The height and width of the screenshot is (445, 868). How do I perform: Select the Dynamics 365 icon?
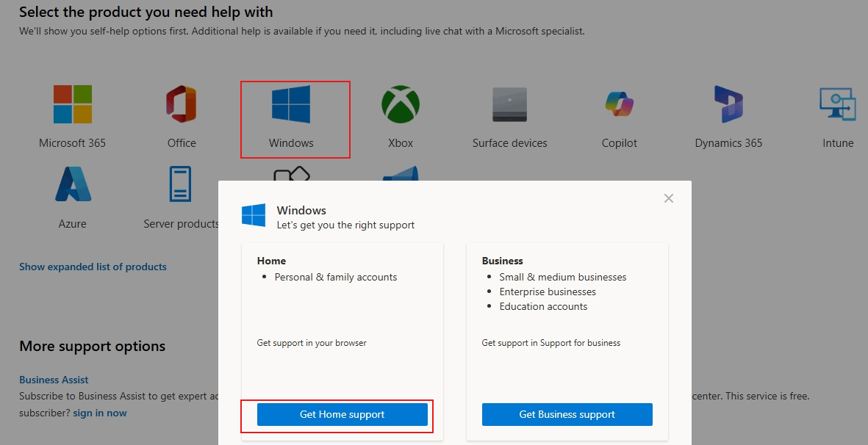[x=728, y=104]
